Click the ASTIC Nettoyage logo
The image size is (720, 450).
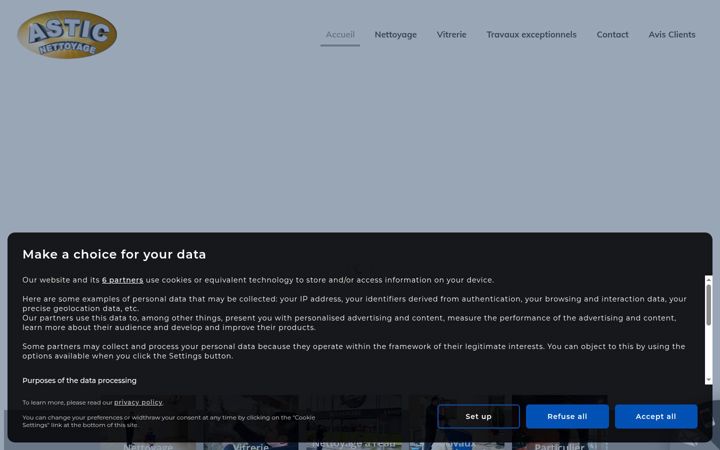[x=67, y=34]
